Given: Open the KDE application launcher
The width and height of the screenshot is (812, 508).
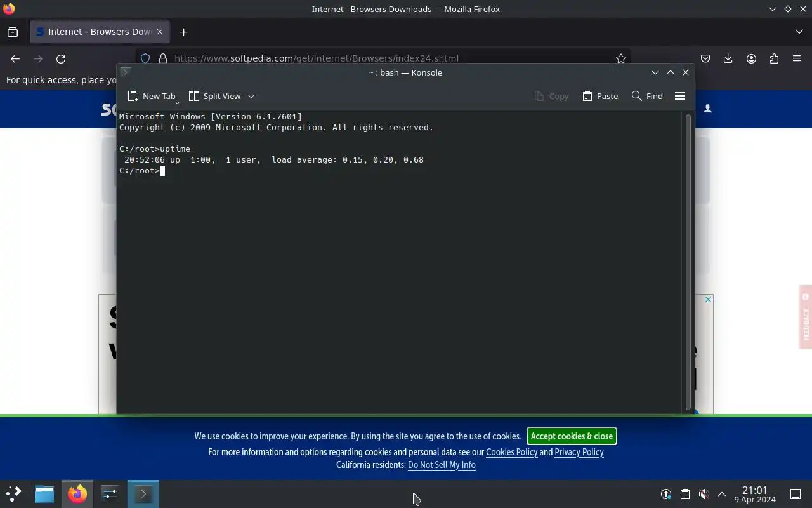Looking at the screenshot, I should pyautogui.click(x=14, y=493).
